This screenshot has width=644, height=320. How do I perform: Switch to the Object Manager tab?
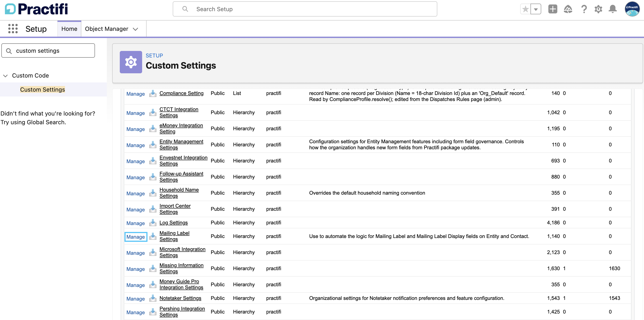click(107, 29)
